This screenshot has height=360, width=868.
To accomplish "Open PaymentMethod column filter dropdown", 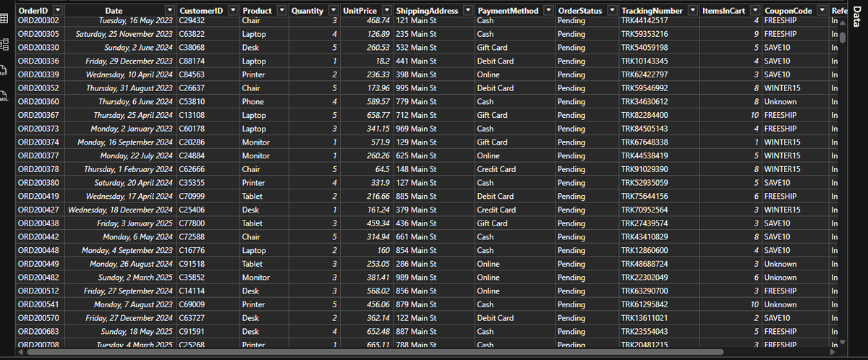I will click(x=548, y=11).
